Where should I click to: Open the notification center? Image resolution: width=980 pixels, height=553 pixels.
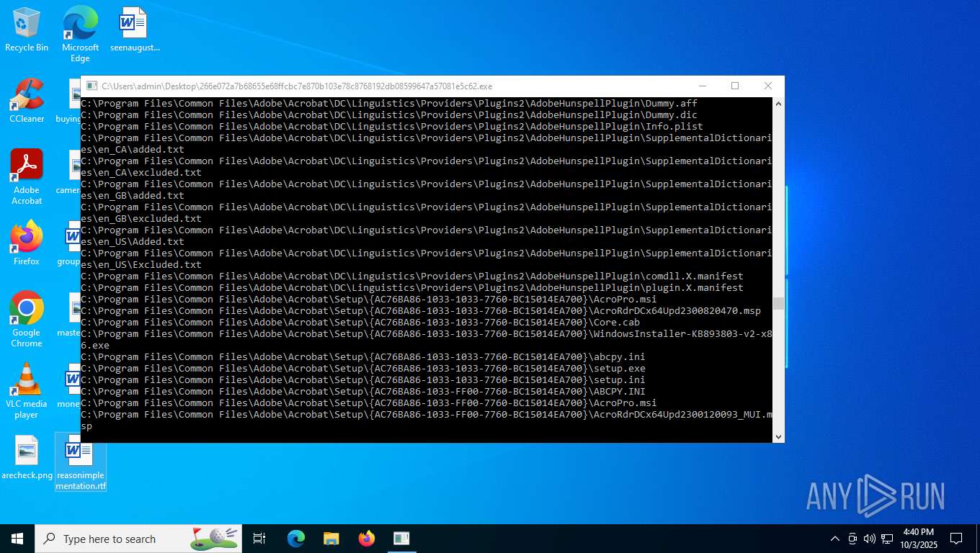[956, 539]
